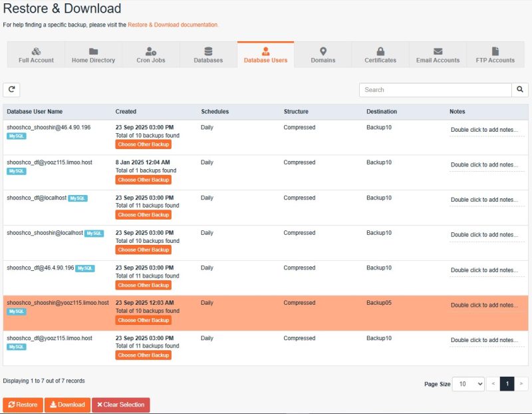Click into the Search input field

click(435, 90)
